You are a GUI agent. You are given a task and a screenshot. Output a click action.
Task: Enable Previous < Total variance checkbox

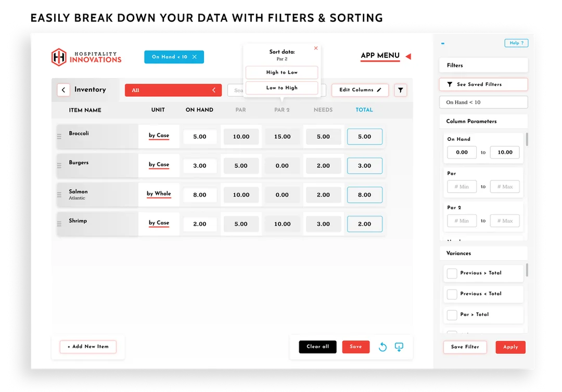coord(452,294)
